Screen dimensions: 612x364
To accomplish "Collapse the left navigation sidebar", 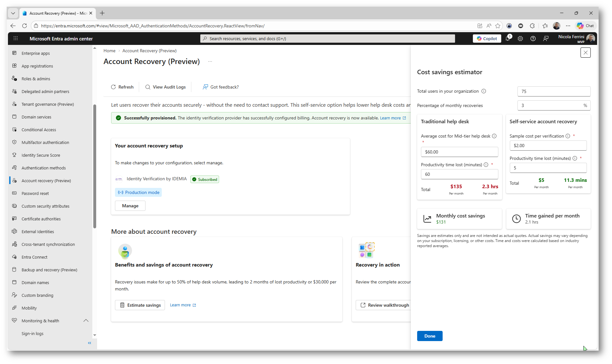I will coord(89,343).
